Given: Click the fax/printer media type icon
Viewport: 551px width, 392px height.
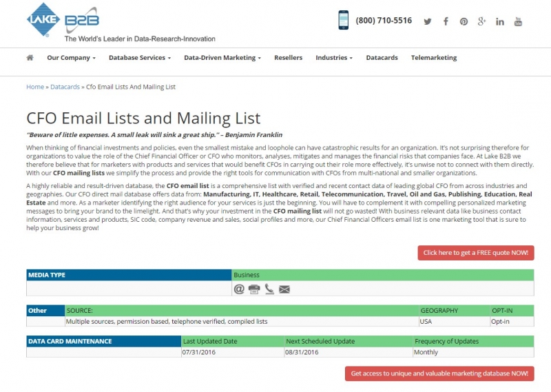Looking at the screenshot, I should (254, 289).
